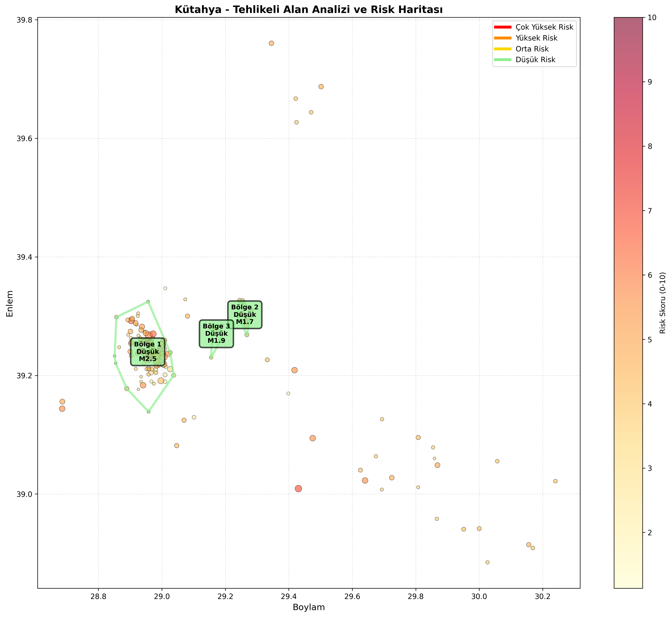Screen dimensions: 672x617
Task: Select the 'Bölge 1 Düşük M2.5' annotation box
Action: click(x=147, y=352)
